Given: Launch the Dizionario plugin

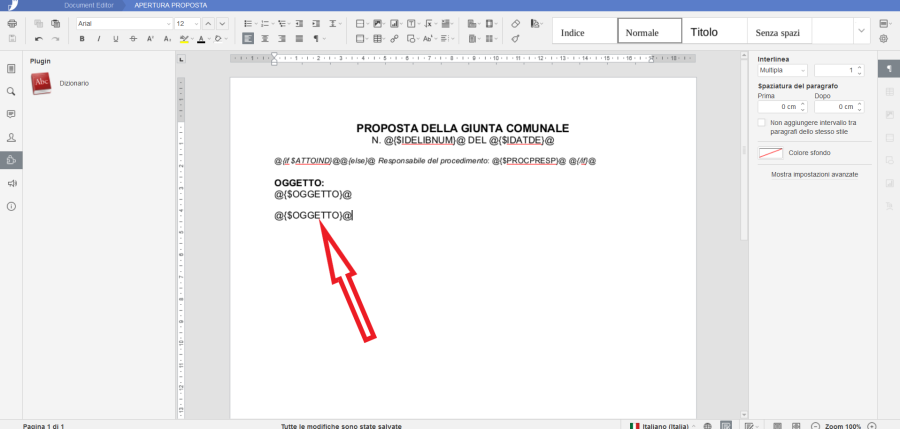Looking at the screenshot, I should [41, 84].
